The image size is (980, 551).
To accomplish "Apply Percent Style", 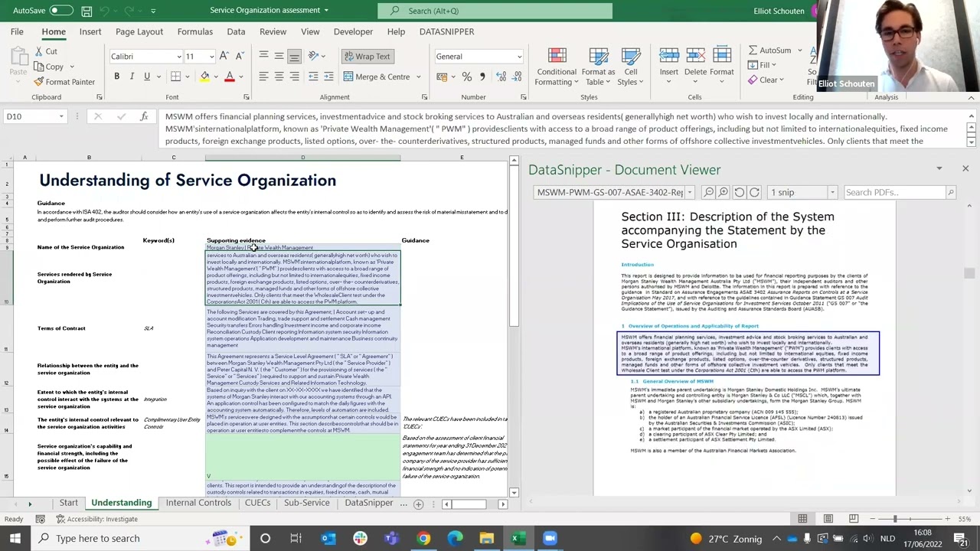I will click(x=467, y=77).
